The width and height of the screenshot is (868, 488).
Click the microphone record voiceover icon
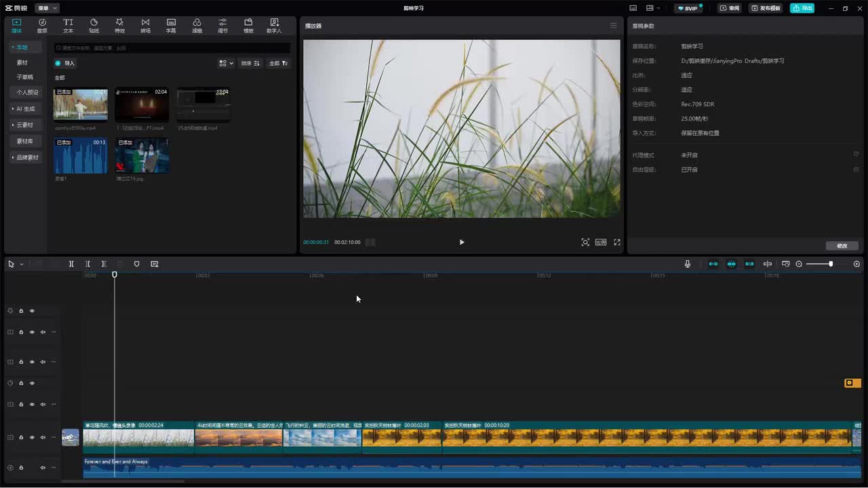click(x=688, y=264)
